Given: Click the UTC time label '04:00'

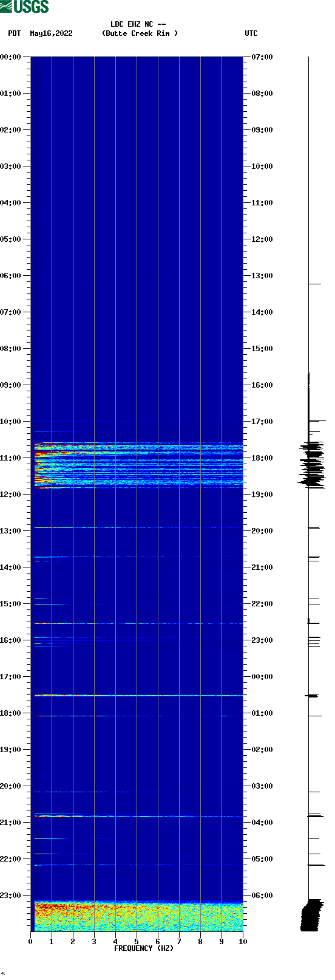Looking at the screenshot, I should [x=262, y=823].
